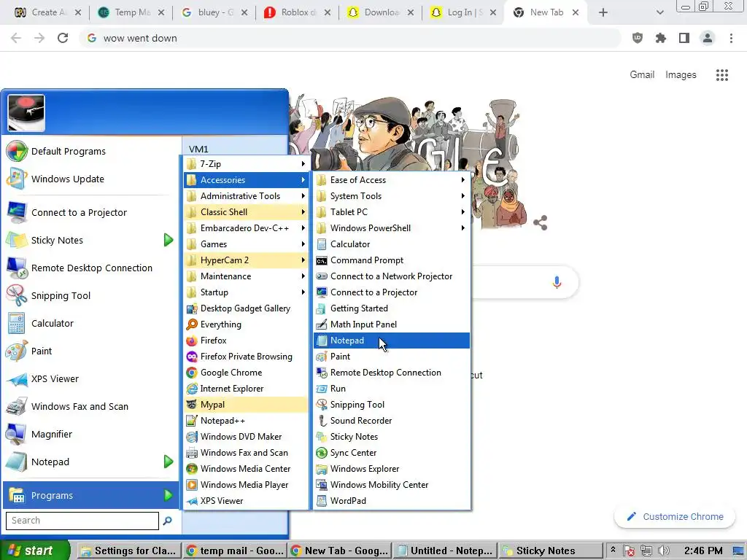Screen dimensions: 747x560
Task: Click the Windows Explorer icon in Accessories
Action: (x=322, y=469)
